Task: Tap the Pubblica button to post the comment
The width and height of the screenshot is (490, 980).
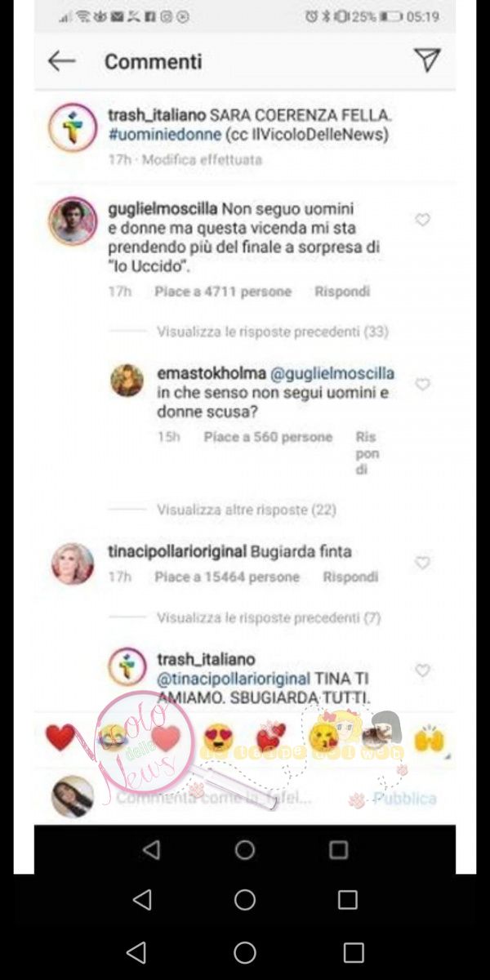Action: click(x=405, y=798)
